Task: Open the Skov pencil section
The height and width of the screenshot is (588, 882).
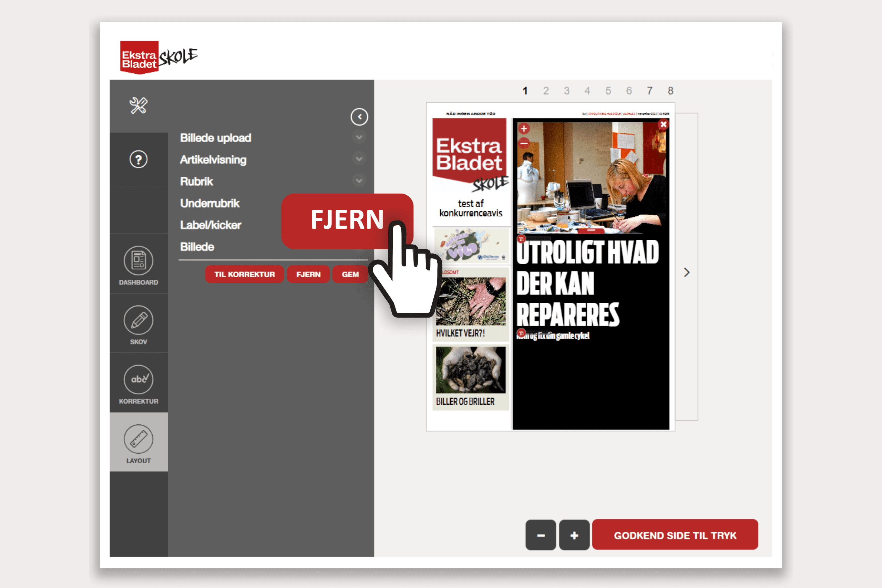Action: click(x=139, y=325)
